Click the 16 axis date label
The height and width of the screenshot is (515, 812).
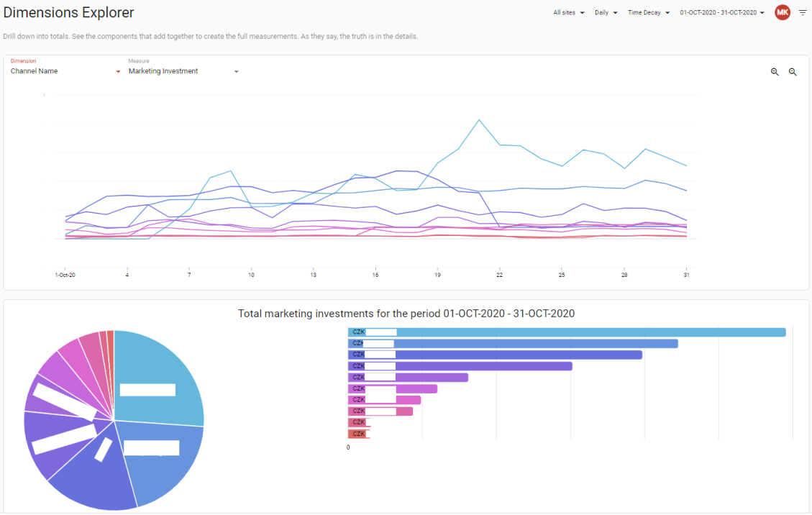pyautogui.click(x=375, y=275)
